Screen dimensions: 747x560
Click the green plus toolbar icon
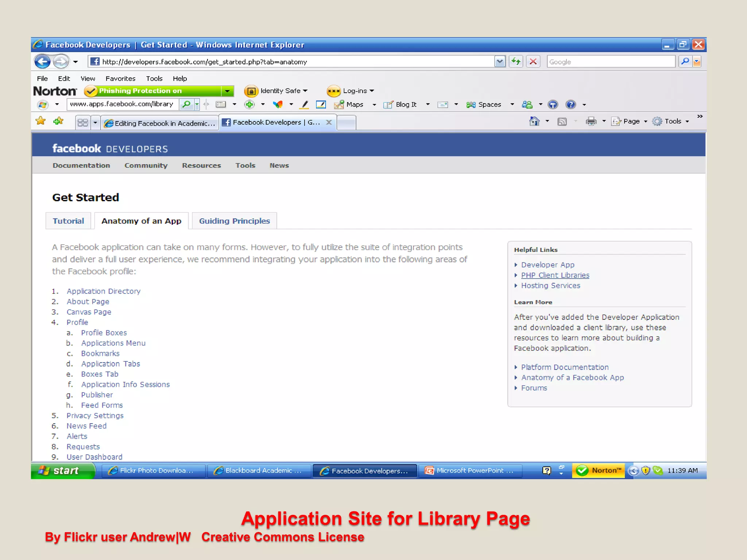click(x=249, y=105)
